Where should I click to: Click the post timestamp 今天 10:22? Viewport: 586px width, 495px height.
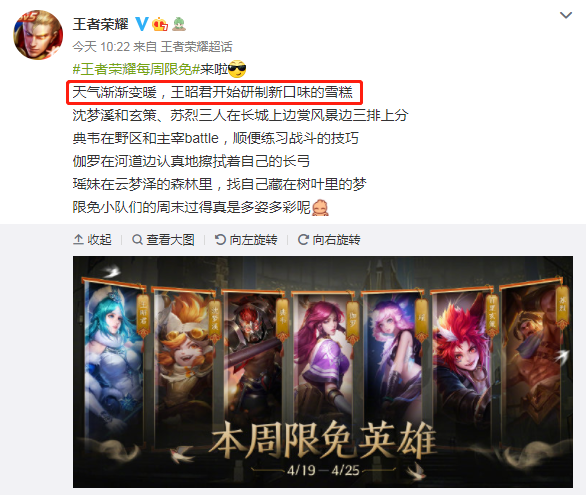tap(101, 47)
